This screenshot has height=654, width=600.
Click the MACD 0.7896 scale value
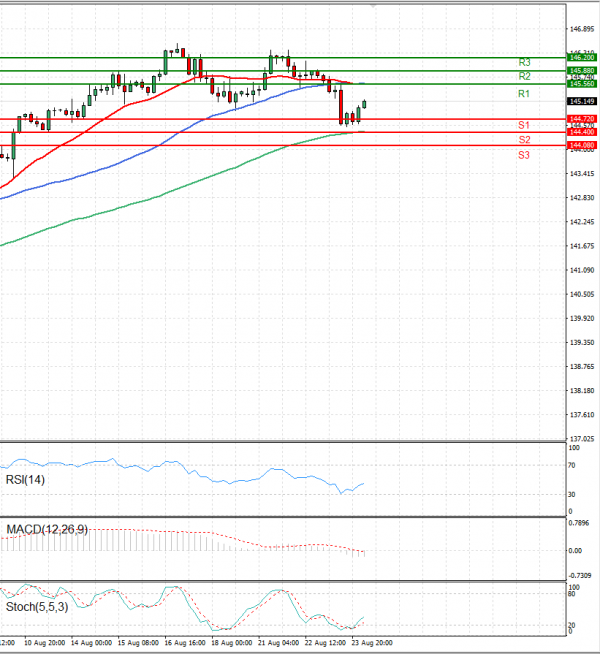click(x=579, y=523)
